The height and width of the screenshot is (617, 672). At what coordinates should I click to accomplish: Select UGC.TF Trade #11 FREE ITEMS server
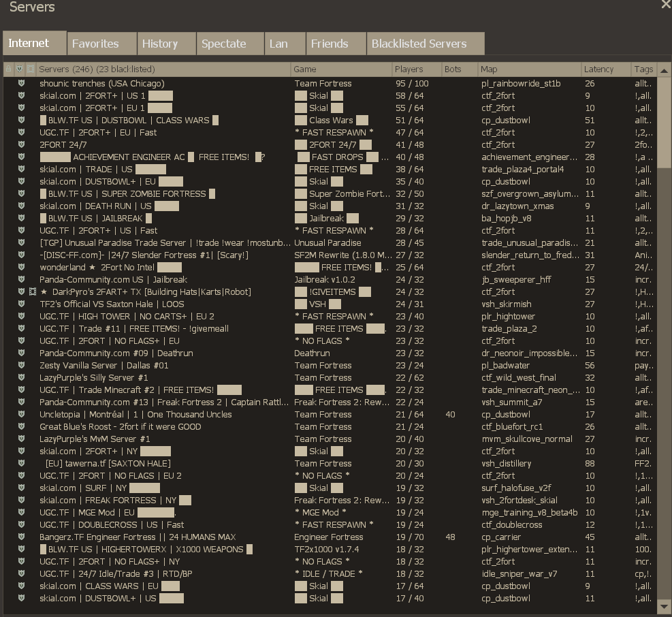pos(330,328)
